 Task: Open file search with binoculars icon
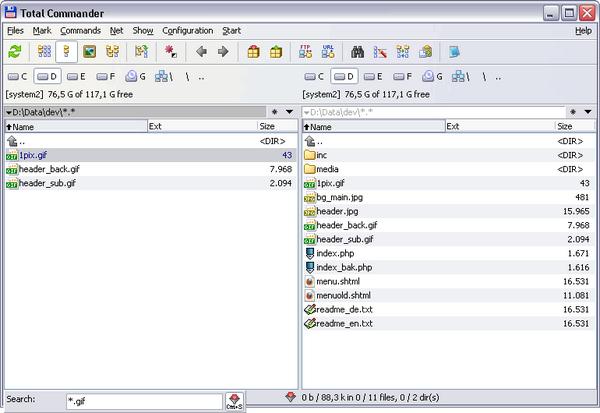(x=357, y=52)
